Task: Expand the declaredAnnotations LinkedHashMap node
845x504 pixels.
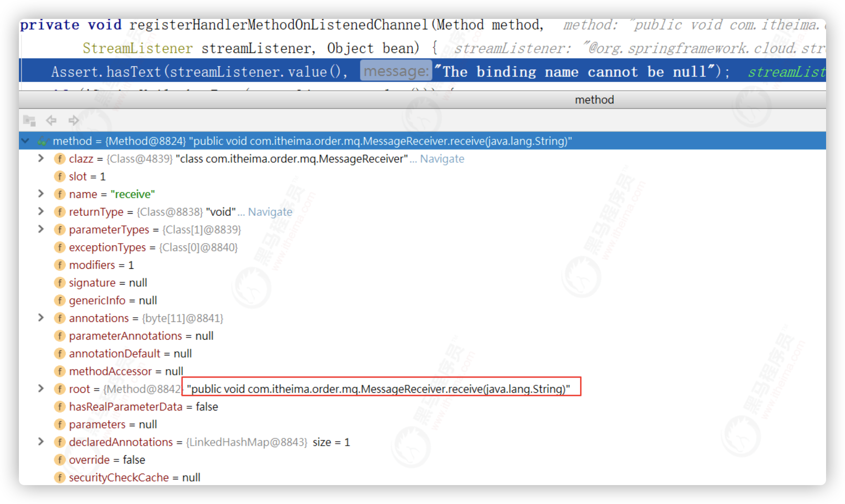Action: pyautogui.click(x=41, y=442)
